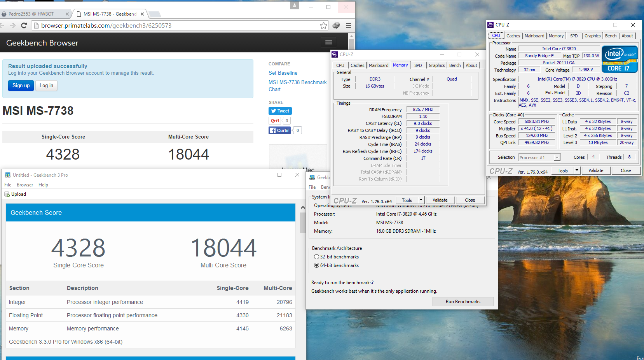Click the CPU-Z Memory window title icon
Screen dimensions: 644x360
click(335, 54)
